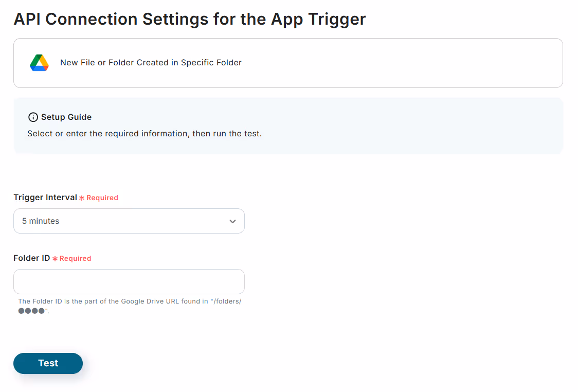Click inside the Folder ID text box
This screenshot has width=578, height=392.
[x=129, y=282]
